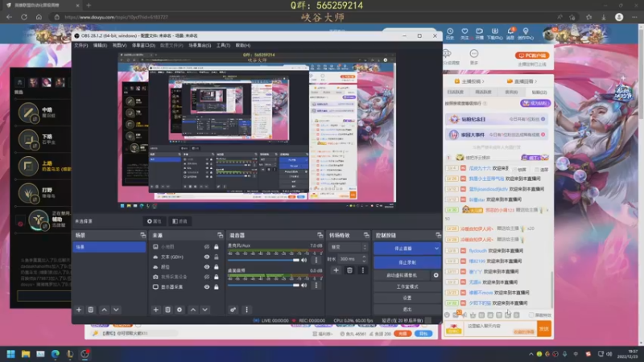Image resolution: width=644 pixels, height=362 pixels.
Task: Open transition three-dot properties menu
Action: (363, 270)
